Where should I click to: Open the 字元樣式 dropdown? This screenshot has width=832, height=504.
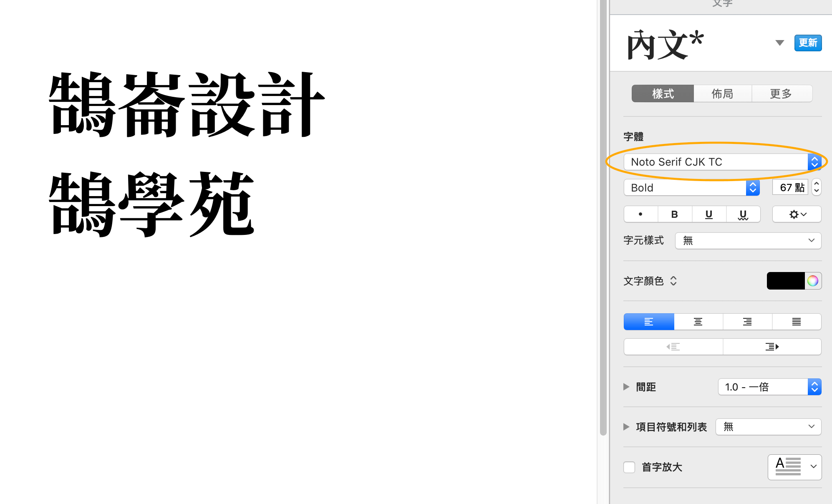[748, 240]
